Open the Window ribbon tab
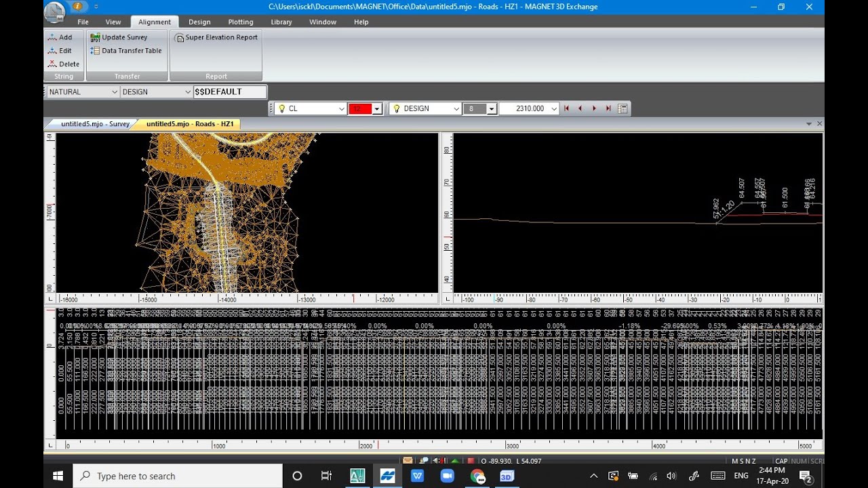 pyautogui.click(x=323, y=22)
